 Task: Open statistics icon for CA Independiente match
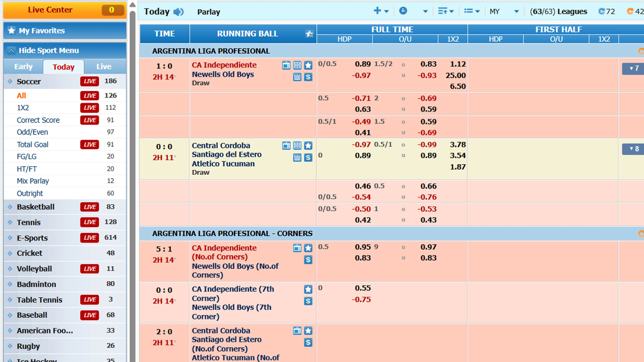tap(297, 77)
